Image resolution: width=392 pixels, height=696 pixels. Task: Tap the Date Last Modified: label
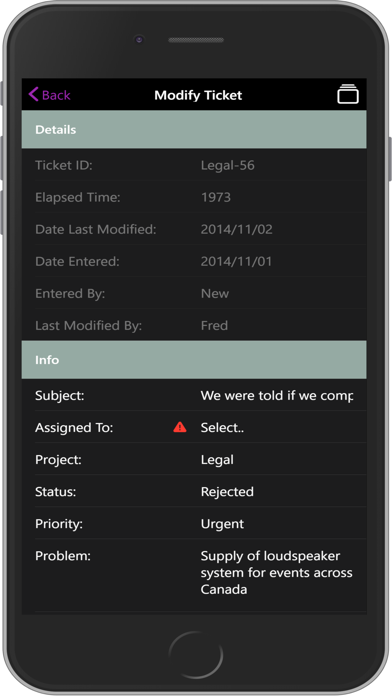pyautogui.click(x=95, y=229)
